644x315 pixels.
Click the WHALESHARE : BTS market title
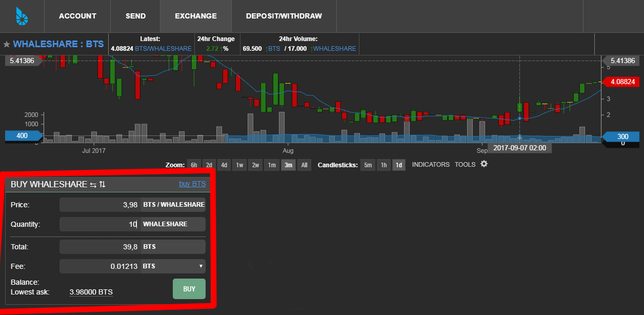point(58,44)
